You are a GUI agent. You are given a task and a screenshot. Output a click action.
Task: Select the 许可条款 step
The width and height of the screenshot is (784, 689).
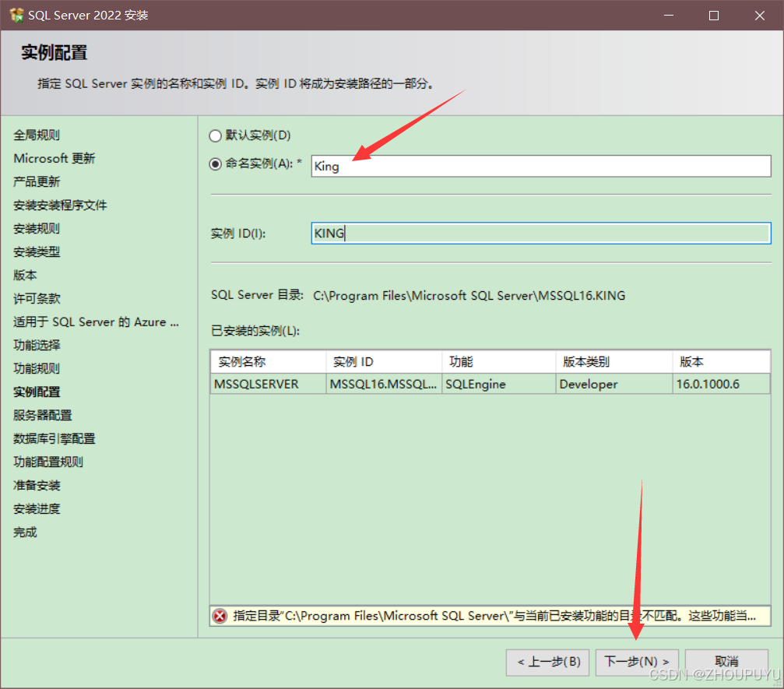coord(37,299)
